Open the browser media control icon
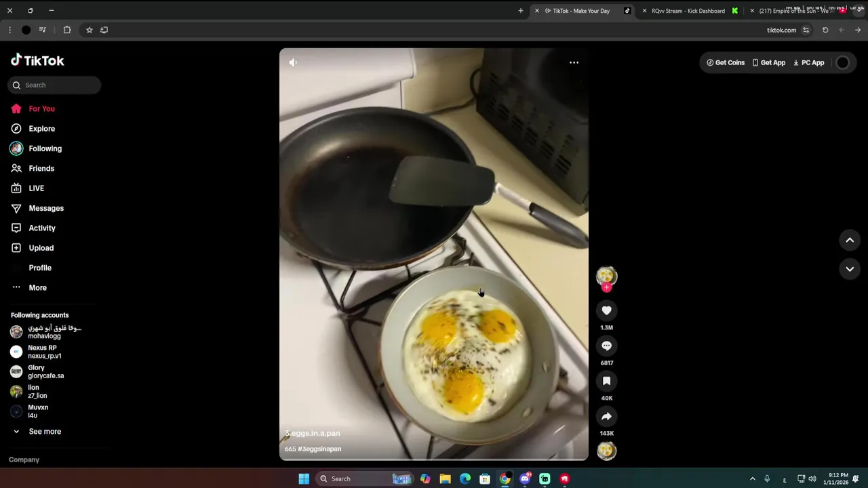The width and height of the screenshot is (868, 488). tap(42, 30)
